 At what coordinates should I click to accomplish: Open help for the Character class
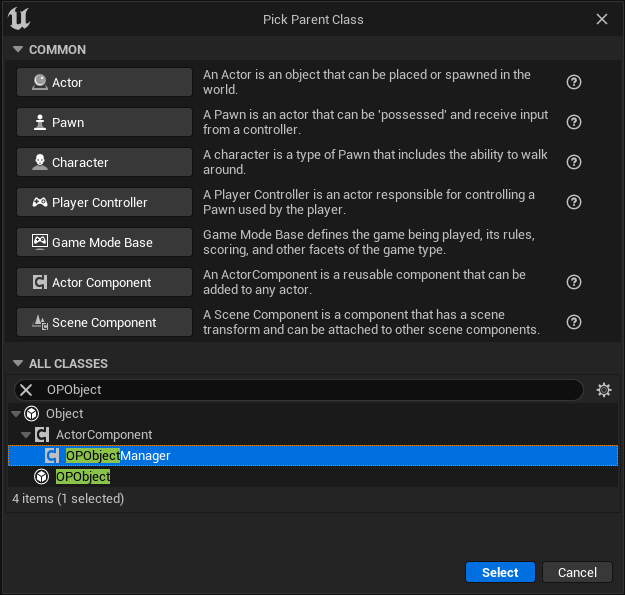click(x=574, y=162)
